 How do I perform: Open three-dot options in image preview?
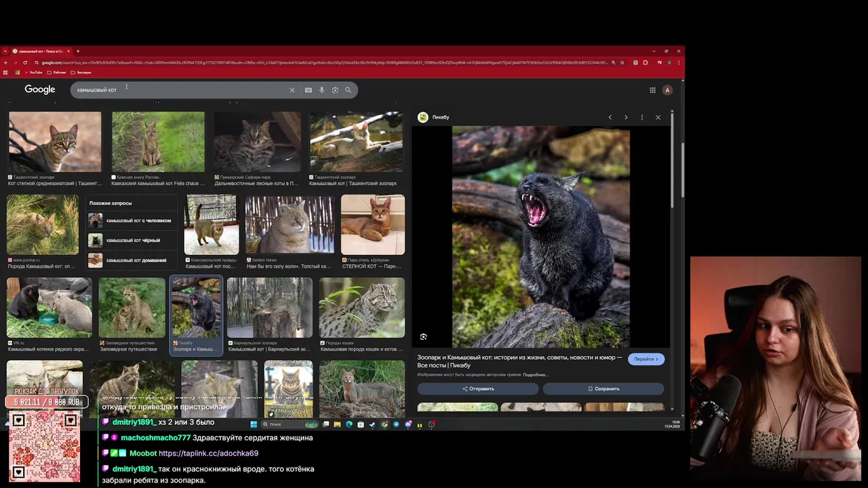pos(642,117)
